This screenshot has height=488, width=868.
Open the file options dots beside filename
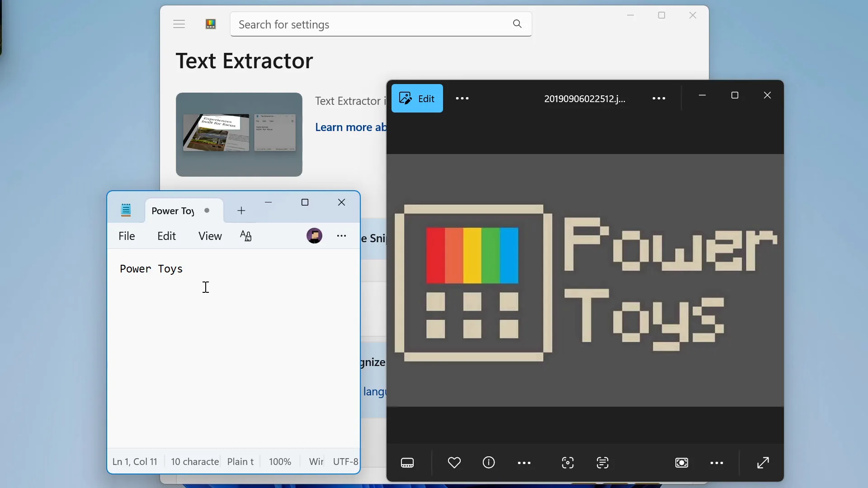pos(659,98)
